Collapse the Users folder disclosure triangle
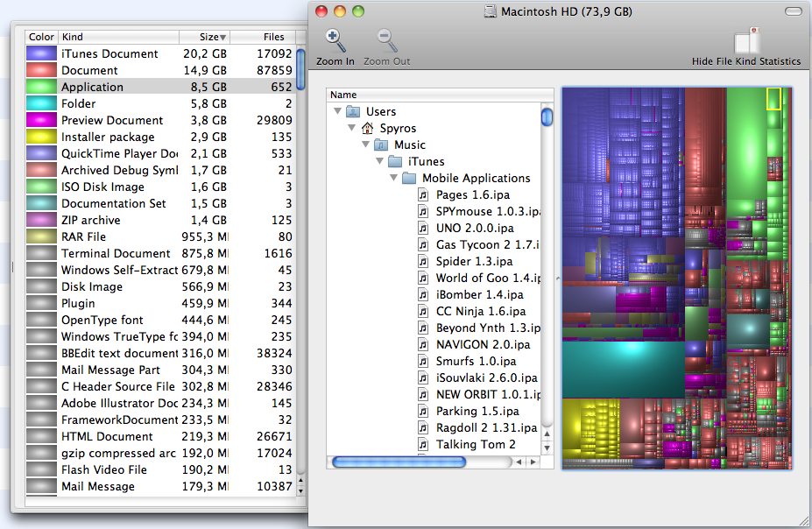Image resolution: width=812 pixels, height=529 pixels. click(337, 111)
